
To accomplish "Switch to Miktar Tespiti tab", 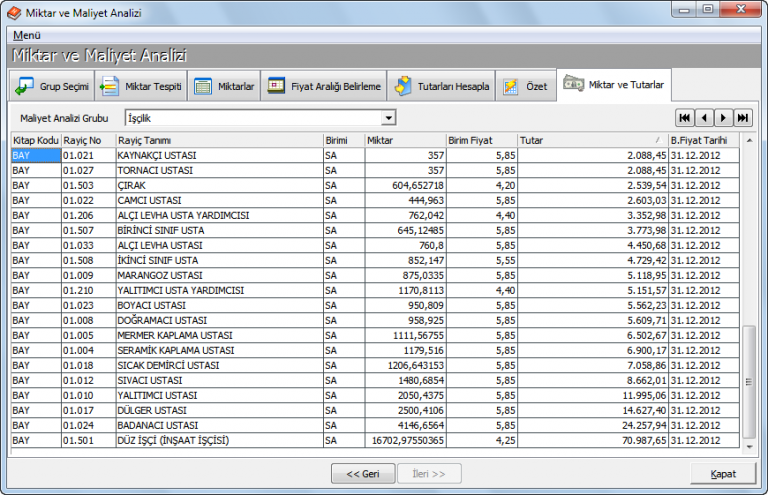I will pos(141,87).
